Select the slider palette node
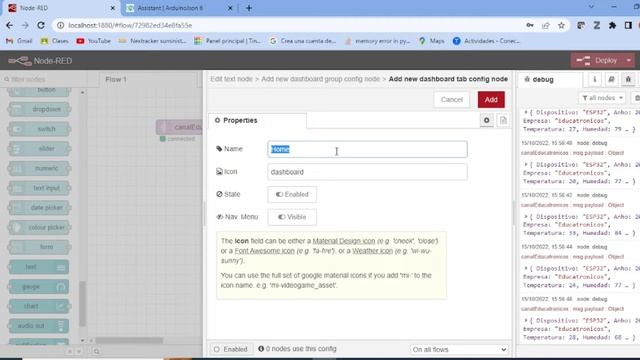Viewport: 640px width, 360px height. [39, 149]
